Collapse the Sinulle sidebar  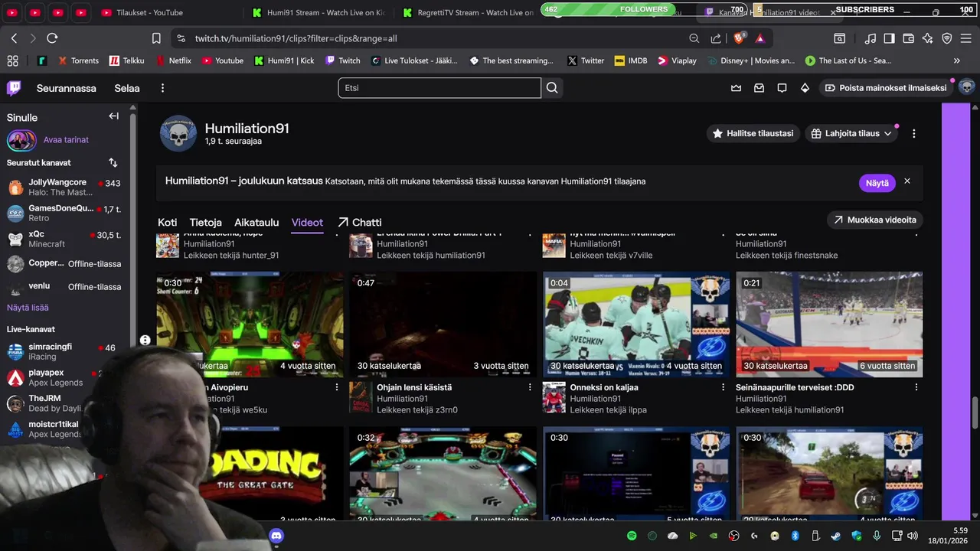point(113,116)
